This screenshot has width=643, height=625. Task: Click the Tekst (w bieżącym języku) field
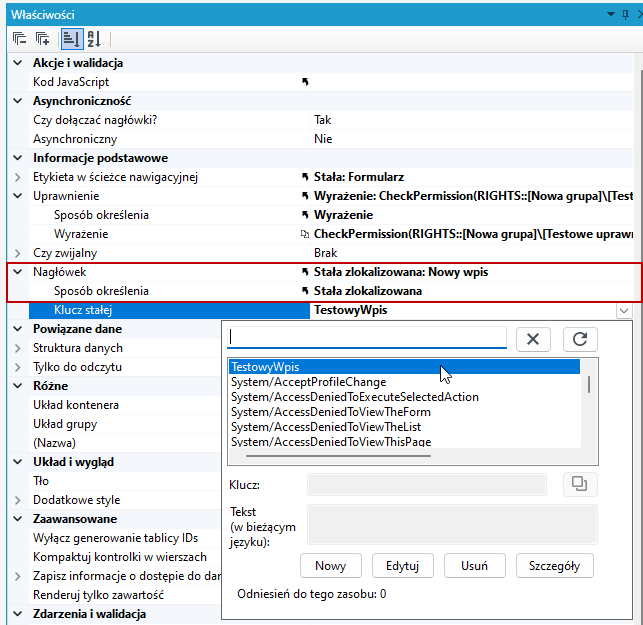point(452,525)
